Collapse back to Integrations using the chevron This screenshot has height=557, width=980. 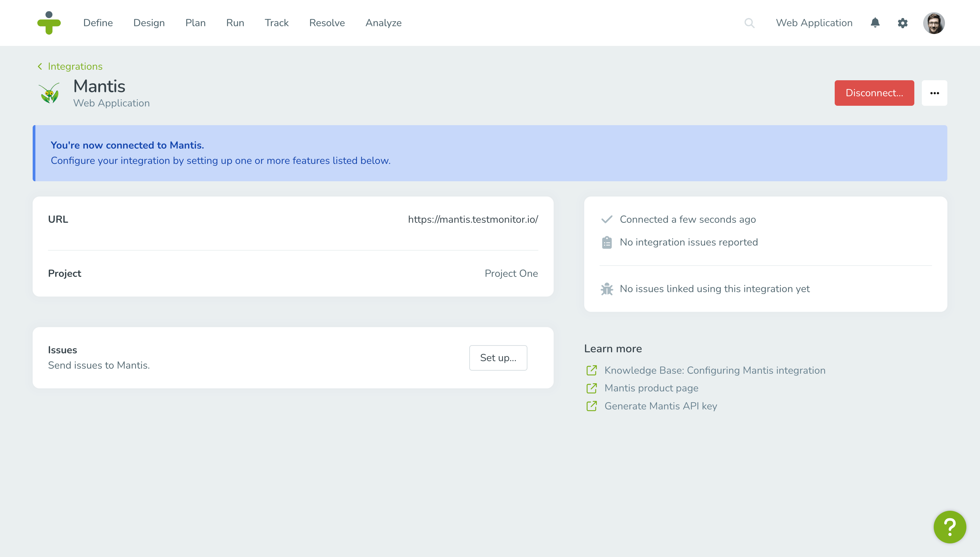[40, 66]
